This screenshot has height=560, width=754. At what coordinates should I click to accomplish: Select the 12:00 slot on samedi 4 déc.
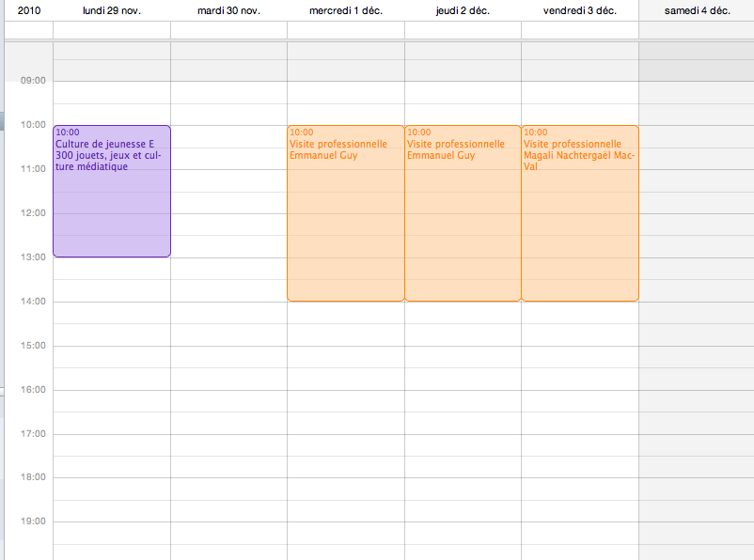click(x=697, y=225)
